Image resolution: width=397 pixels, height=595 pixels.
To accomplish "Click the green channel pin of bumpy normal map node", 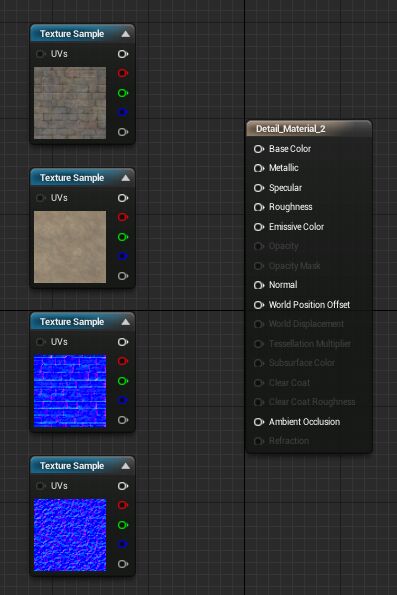I will click(x=123, y=525).
